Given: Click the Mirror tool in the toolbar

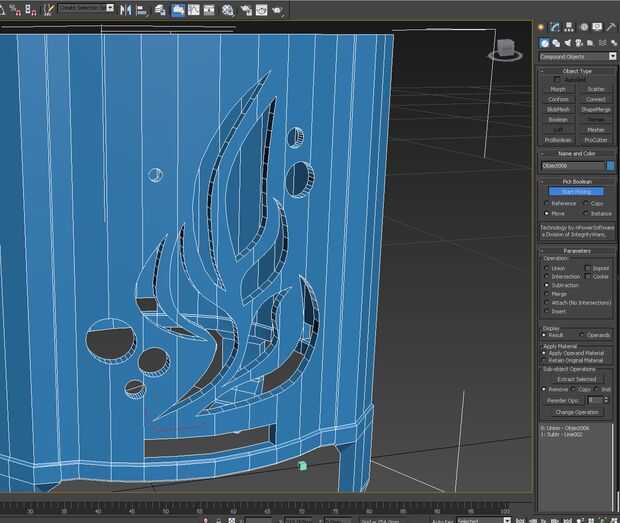Looking at the screenshot, I should (x=126, y=9).
